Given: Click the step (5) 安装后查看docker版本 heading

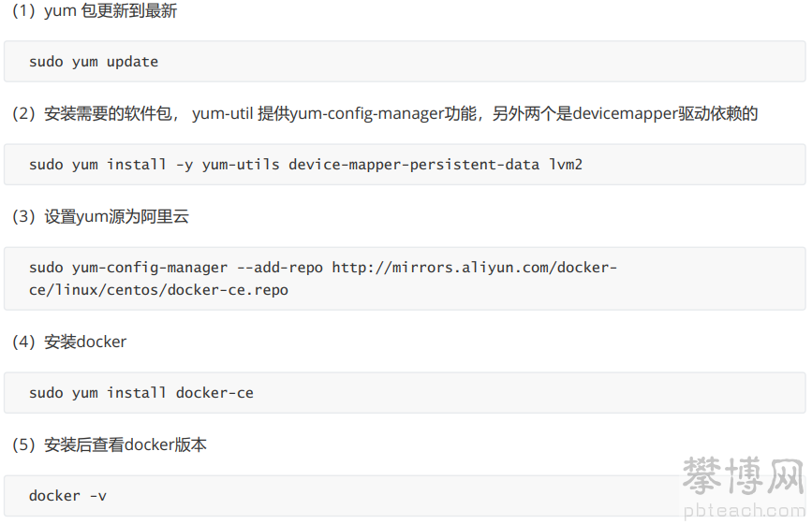Looking at the screenshot, I should (x=110, y=444).
